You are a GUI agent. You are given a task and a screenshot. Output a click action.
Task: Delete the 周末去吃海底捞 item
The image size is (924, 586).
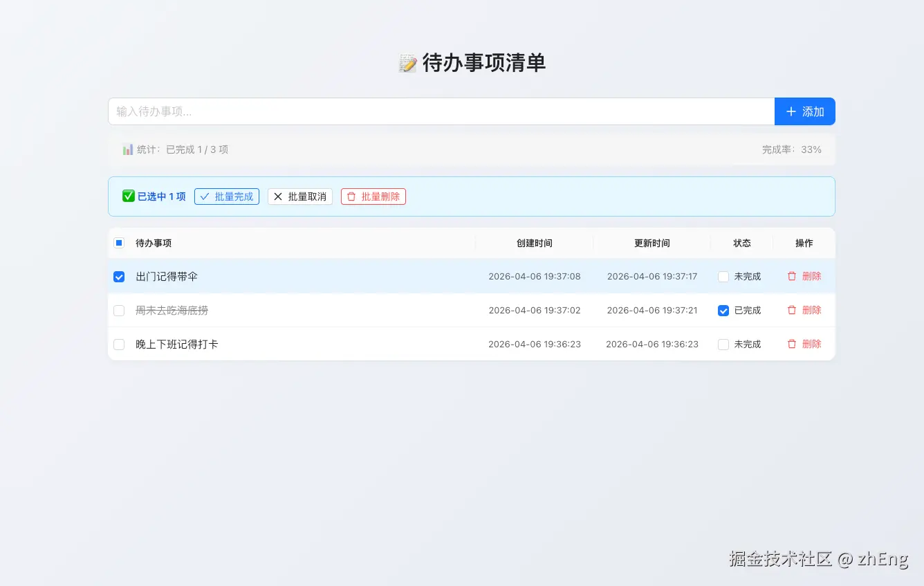coord(804,310)
